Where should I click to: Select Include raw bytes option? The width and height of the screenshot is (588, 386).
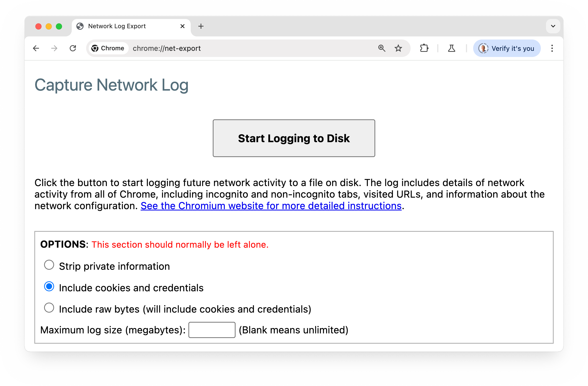point(49,308)
